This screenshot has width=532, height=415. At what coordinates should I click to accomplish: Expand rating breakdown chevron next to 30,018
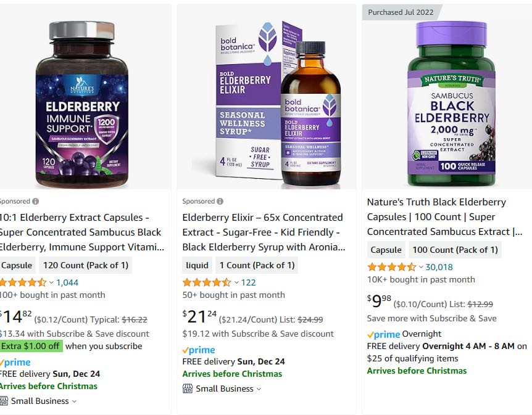click(421, 267)
